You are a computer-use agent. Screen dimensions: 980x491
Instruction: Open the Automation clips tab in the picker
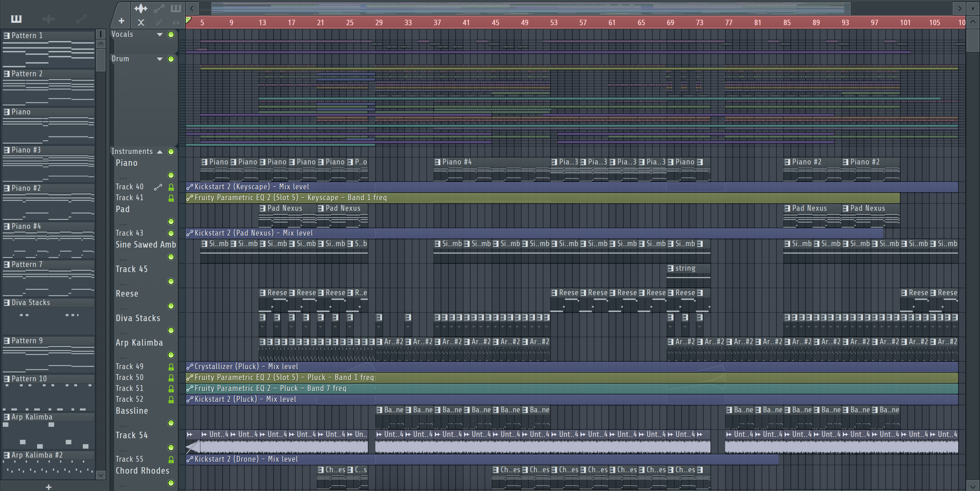coord(81,18)
